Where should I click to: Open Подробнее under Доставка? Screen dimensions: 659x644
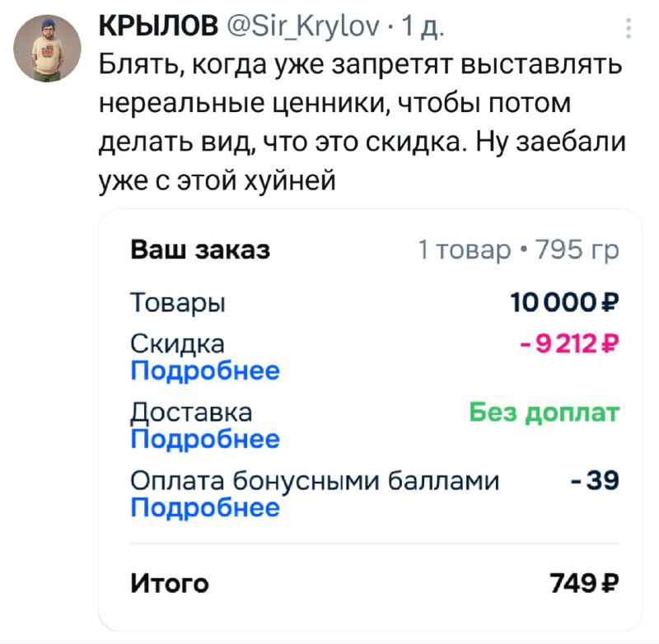[x=205, y=439]
